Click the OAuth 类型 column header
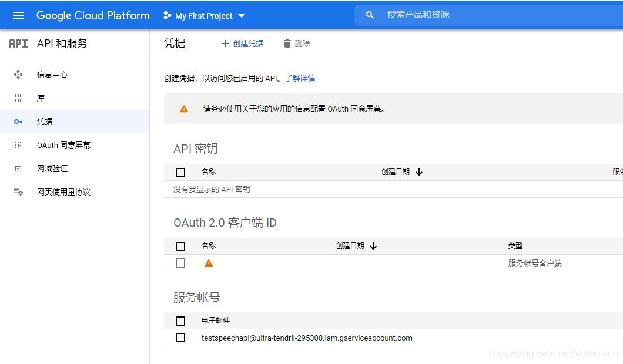 click(x=515, y=246)
